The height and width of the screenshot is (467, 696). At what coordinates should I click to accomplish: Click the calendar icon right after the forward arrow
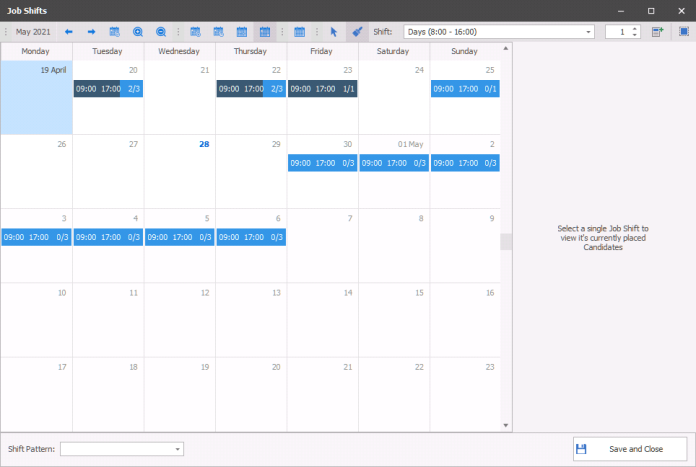pyautogui.click(x=115, y=32)
